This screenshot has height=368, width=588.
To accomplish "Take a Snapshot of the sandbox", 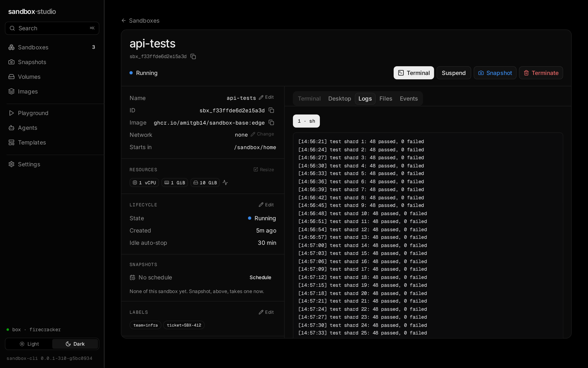I will pos(495,73).
